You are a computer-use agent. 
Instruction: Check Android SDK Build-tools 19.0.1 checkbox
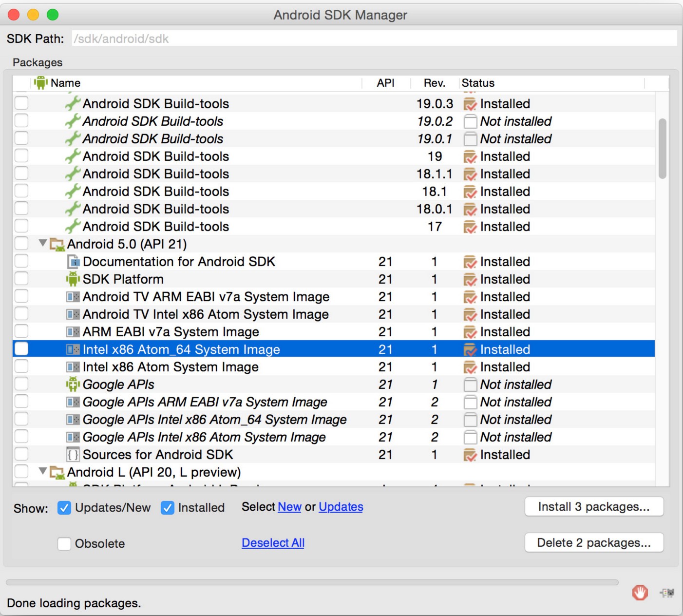point(21,138)
